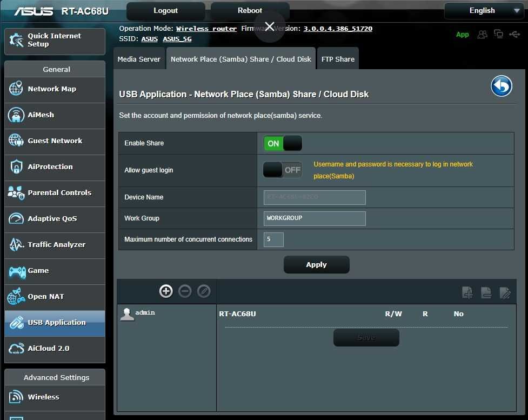Open Adaptive QoS settings
This screenshot has width=528, height=420.
[x=55, y=219]
